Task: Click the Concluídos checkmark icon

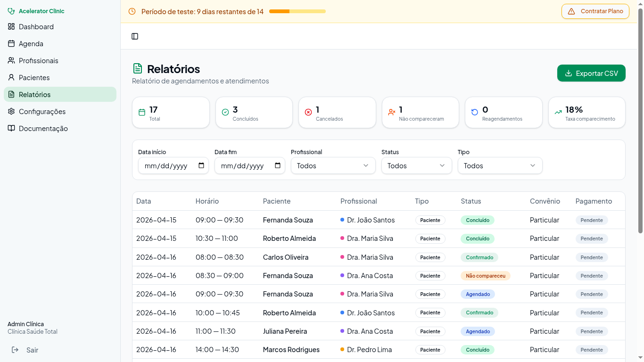Action: 225,112
